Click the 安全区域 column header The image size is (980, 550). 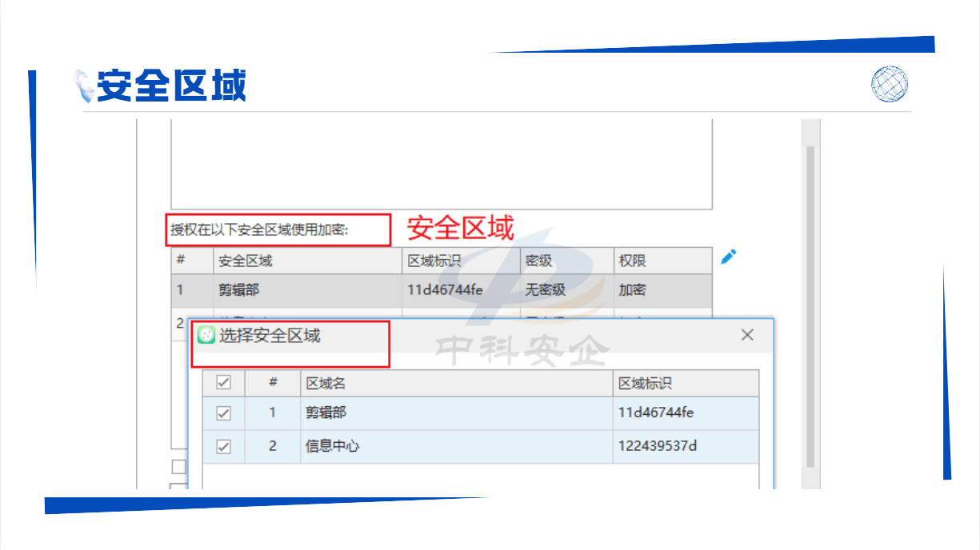point(308,261)
